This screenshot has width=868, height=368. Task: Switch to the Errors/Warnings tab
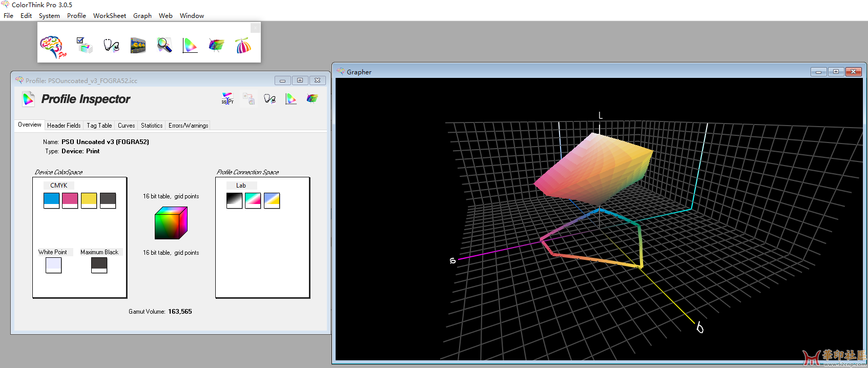pos(188,125)
